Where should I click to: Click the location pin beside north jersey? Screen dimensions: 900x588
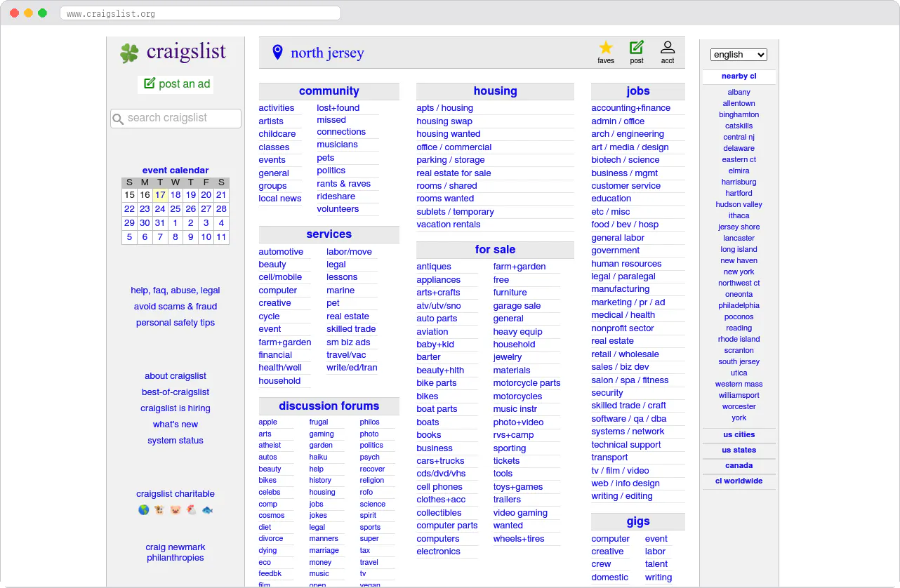tap(277, 51)
